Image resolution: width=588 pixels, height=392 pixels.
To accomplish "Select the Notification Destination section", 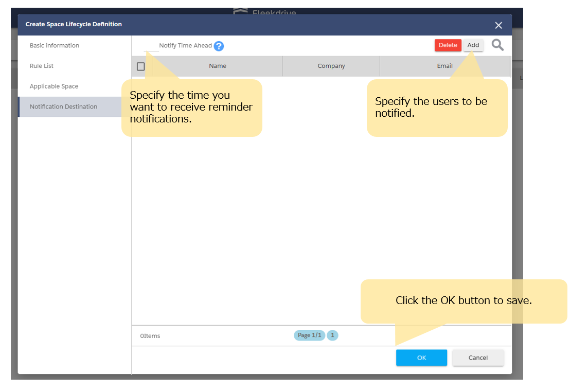I will coord(63,107).
